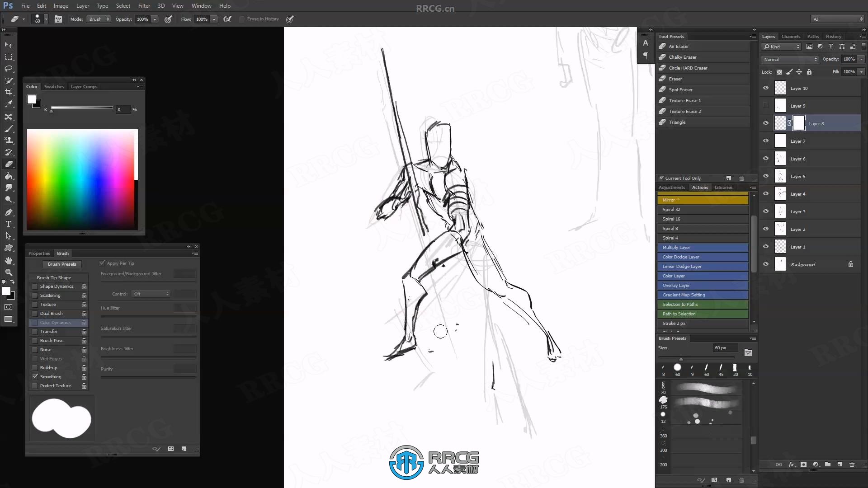This screenshot has height=488, width=868.
Task: Select the Rectangular Marquee tool
Action: (9, 57)
